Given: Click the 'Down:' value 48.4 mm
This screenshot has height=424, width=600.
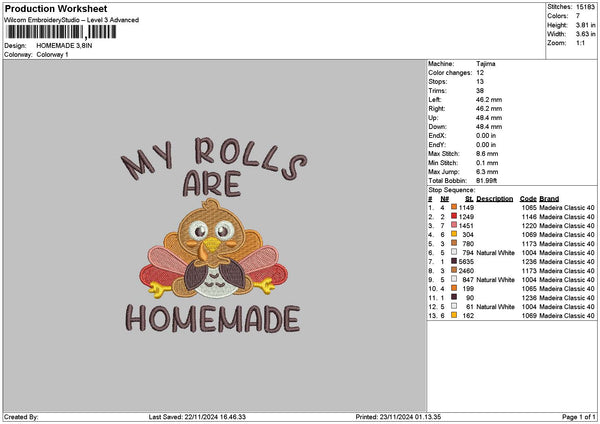Looking at the screenshot, I should coord(489,127).
